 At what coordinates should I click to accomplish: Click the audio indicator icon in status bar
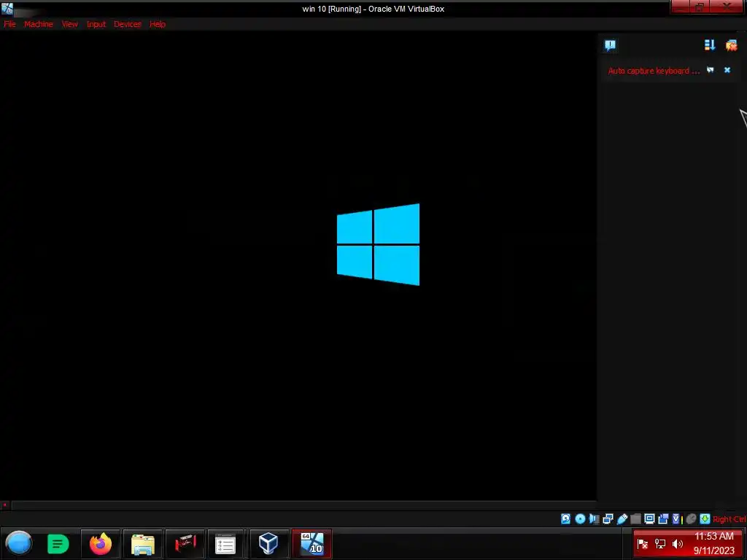tap(594, 518)
